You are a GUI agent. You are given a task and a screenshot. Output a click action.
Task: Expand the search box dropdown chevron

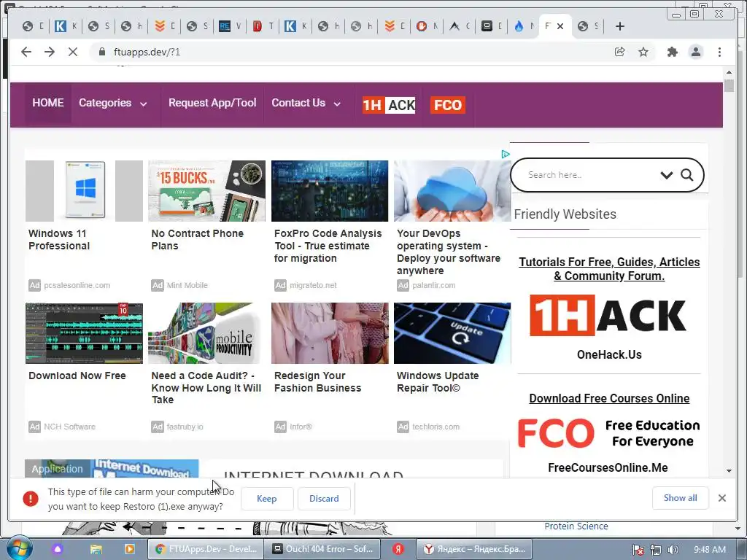point(667,175)
